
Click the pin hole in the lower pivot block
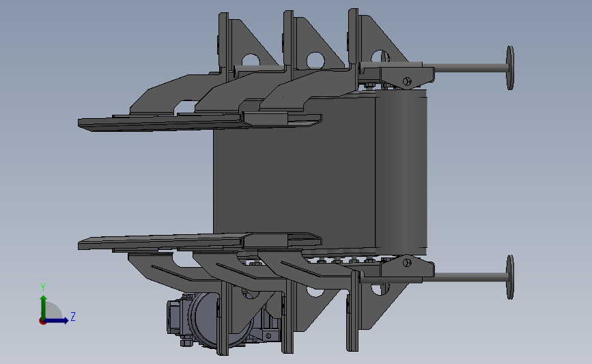click(x=407, y=263)
